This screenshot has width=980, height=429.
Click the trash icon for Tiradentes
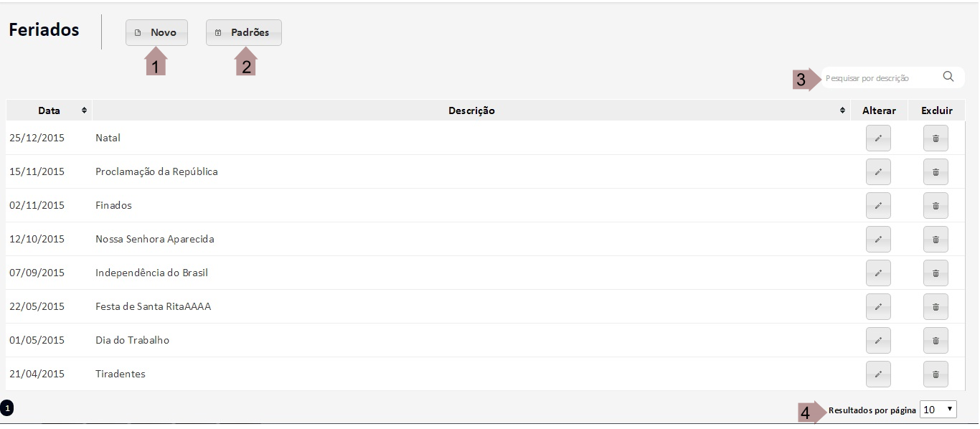coord(936,374)
